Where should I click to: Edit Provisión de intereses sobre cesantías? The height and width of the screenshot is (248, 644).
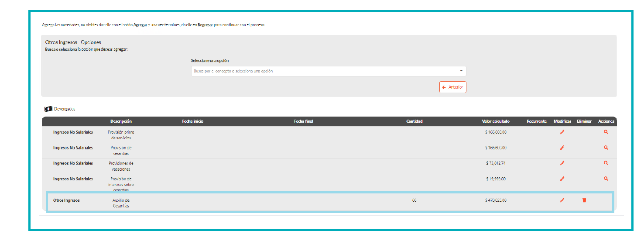coord(562,179)
